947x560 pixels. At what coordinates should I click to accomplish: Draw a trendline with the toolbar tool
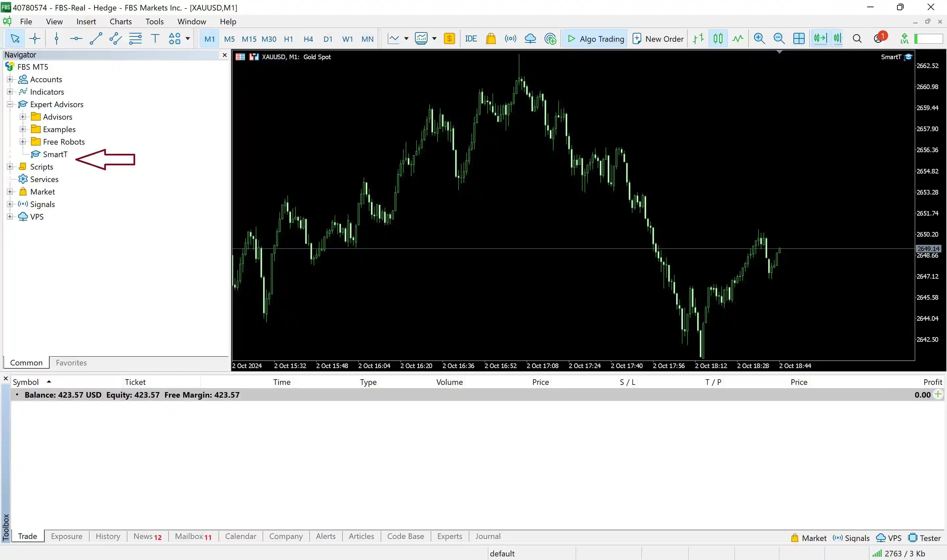click(x=96, y=38)
